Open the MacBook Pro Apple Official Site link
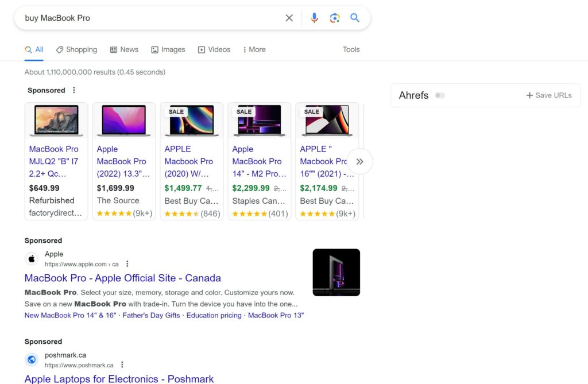 (x=122, y=278)
